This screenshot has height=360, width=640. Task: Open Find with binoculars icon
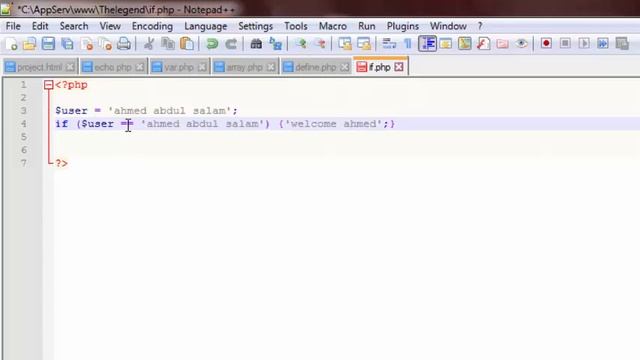pyautogui.click(x=256, y=44)
